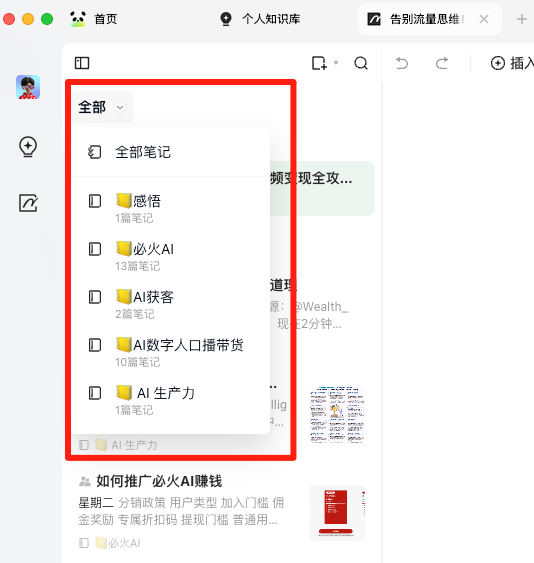Click the lightbulb icon in 个人知识库 tab

(x=226, y=19)
